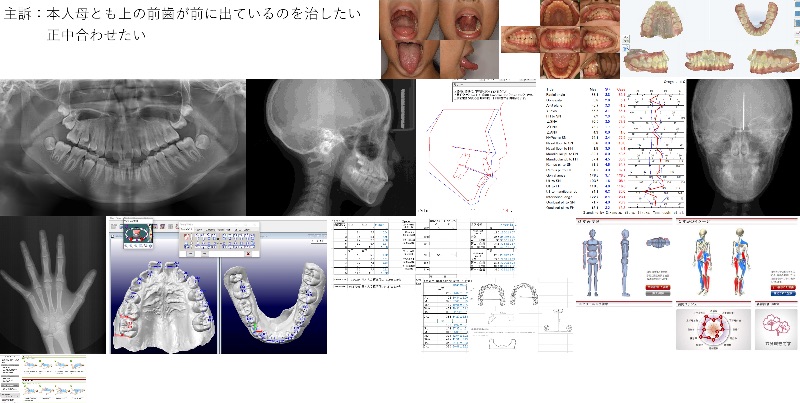Select the frontal skull X-ray image
Viewport: 800px width, 403px height.
tap(743, 147)
